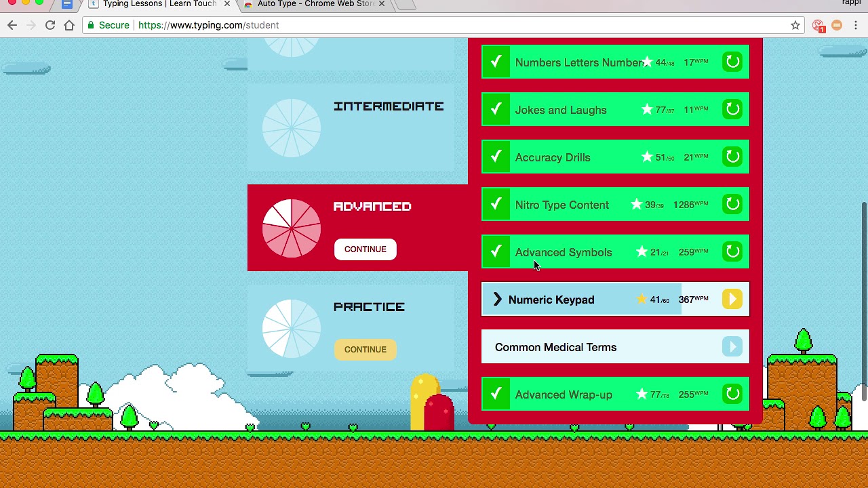Restart the Jokes and Laughs lesson
The height and width of the screenshot is (488, 868).
[732, 109]
